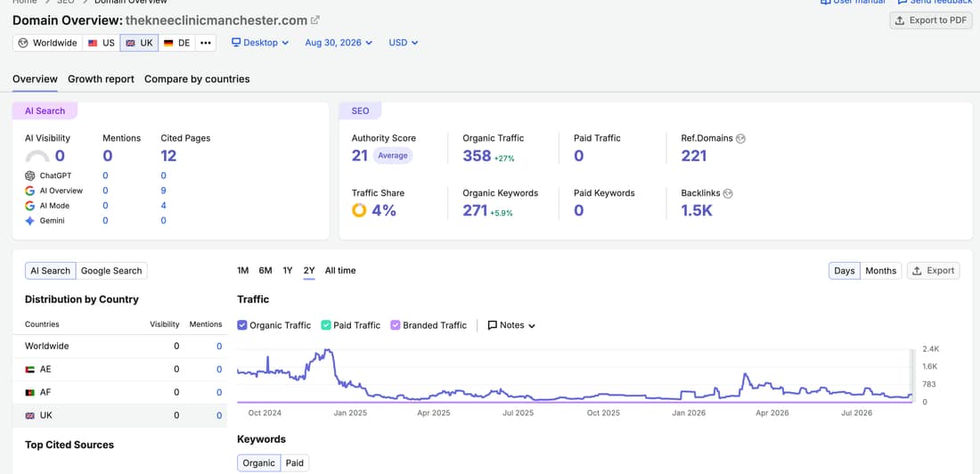Toggle the Paid Traffic checkbox
This screenshot has width=980, height=474.
click(x=325, y=325)
